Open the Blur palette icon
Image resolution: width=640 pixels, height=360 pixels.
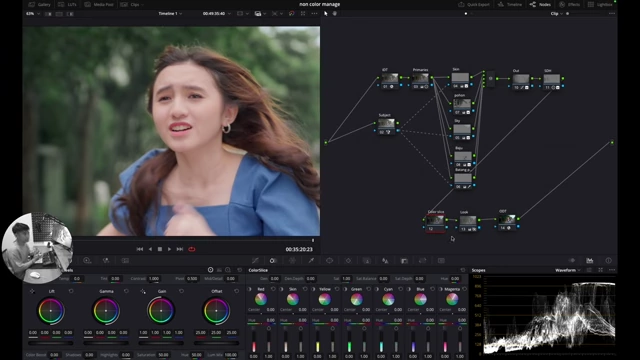click(x=385, y=260)
